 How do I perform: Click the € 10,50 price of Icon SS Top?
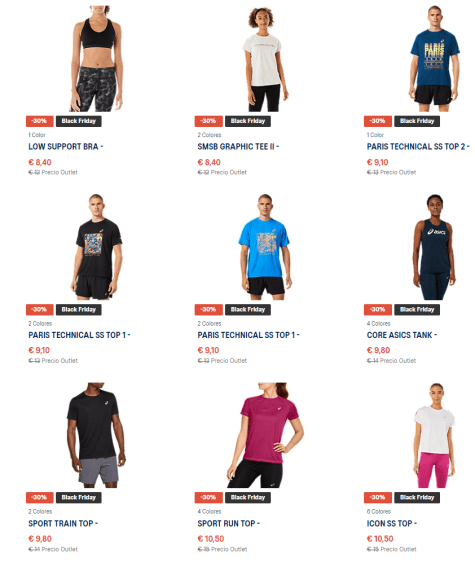tap(380, 539)
